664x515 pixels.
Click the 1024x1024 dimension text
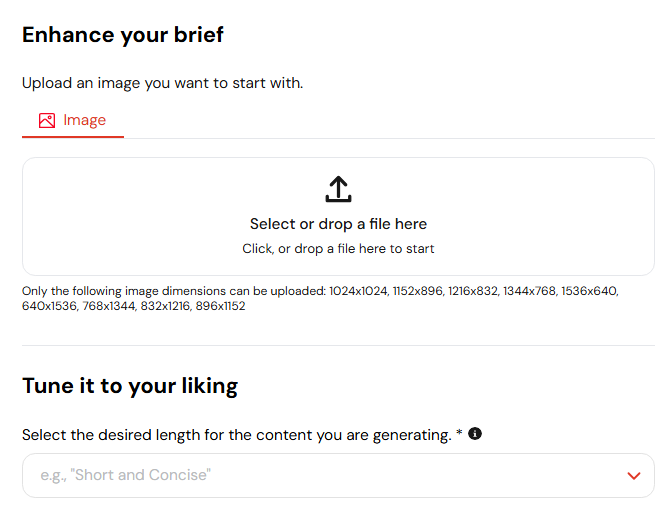click(358, 291)
